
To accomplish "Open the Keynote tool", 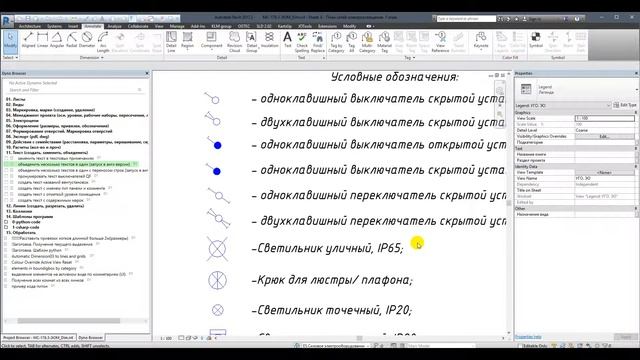I will point(481,40).
